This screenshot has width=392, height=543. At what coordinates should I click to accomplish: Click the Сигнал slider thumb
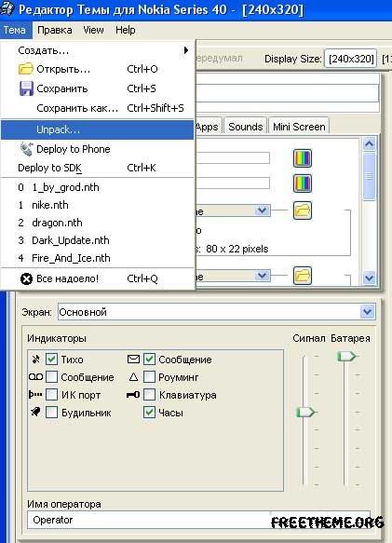tap(305, 412)
